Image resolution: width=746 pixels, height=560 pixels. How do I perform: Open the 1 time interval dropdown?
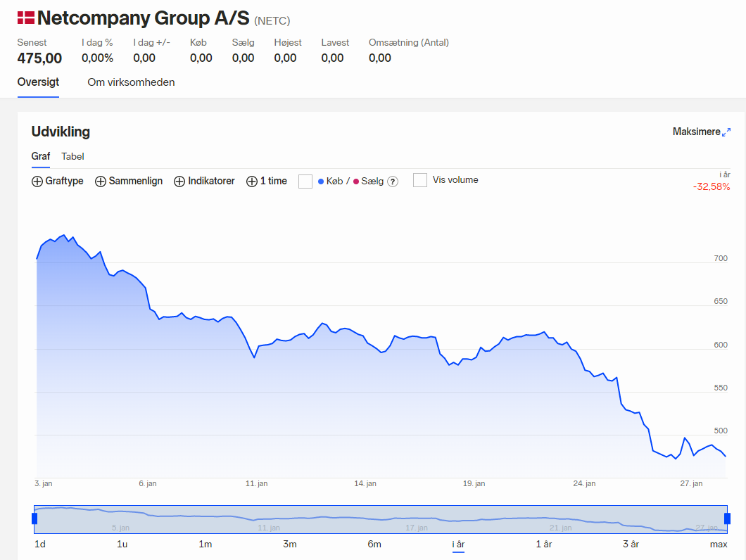point(267,182)
